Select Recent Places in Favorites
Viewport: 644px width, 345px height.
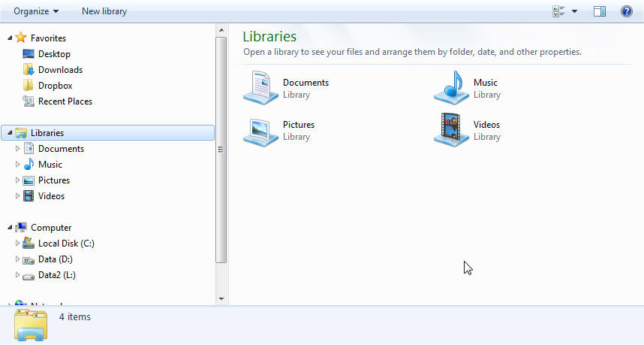(65, 101)
